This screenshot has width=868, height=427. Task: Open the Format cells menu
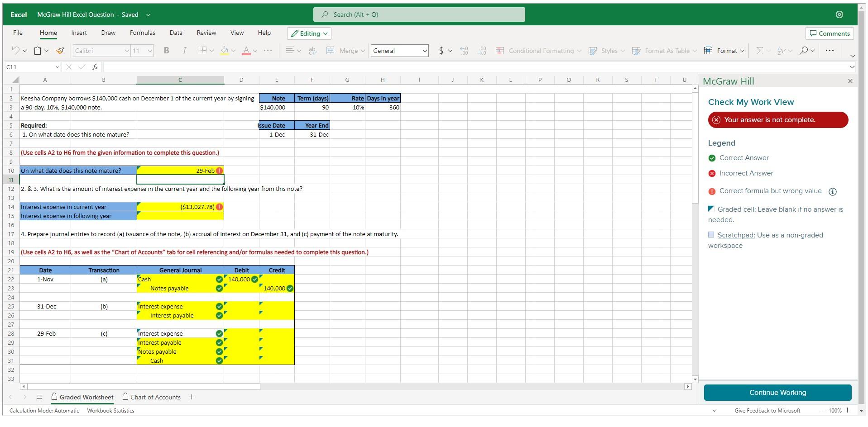[724, 51]
